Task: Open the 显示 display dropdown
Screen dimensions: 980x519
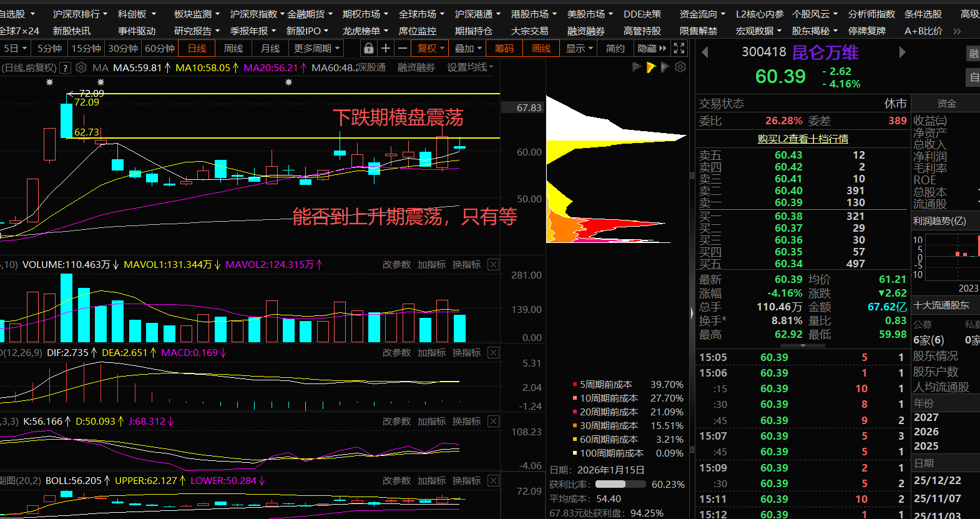Action: (x=579, y=48)
